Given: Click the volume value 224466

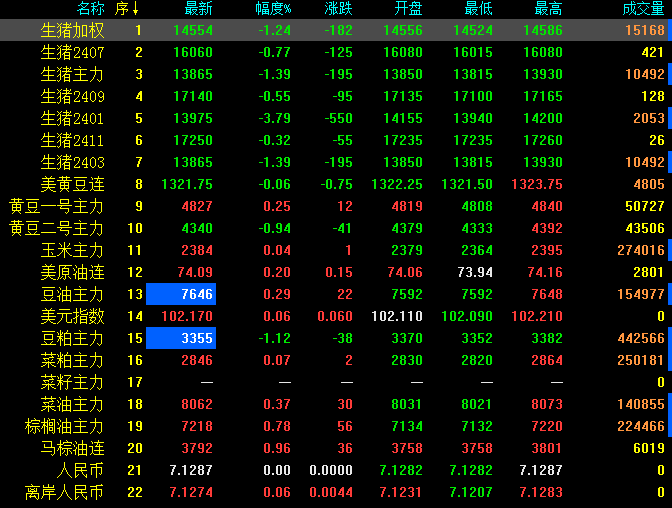Looking at the screenshot, I should click(641, 427).
